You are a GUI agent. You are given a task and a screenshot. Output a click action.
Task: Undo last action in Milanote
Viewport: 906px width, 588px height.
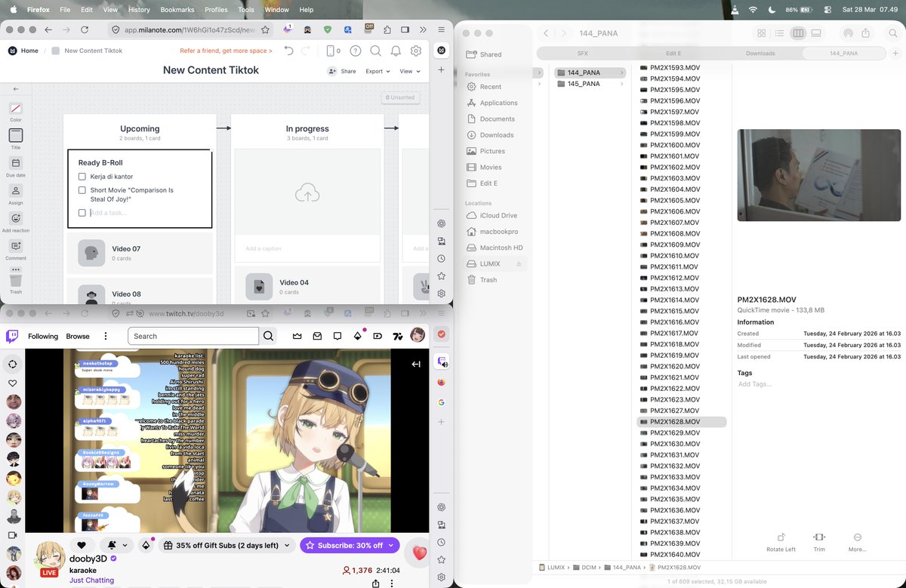click(288, 51)
